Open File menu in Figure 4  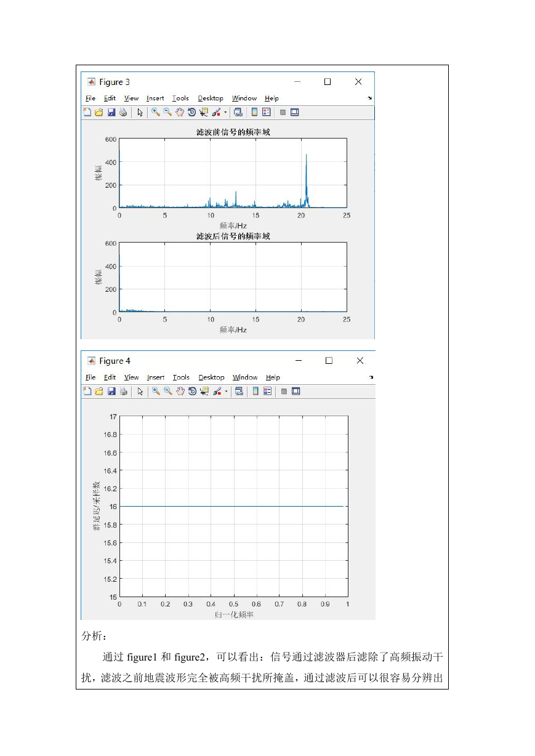[x=91, y=377]
